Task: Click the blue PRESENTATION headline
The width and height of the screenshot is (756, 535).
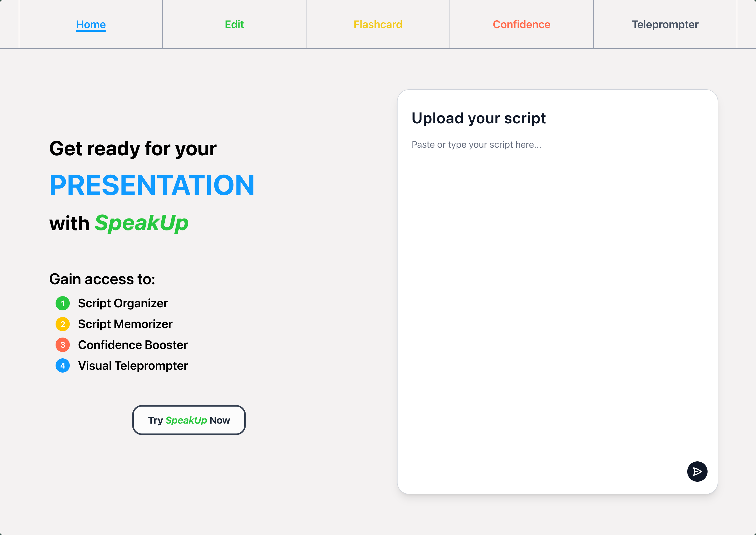Action: 152,186
